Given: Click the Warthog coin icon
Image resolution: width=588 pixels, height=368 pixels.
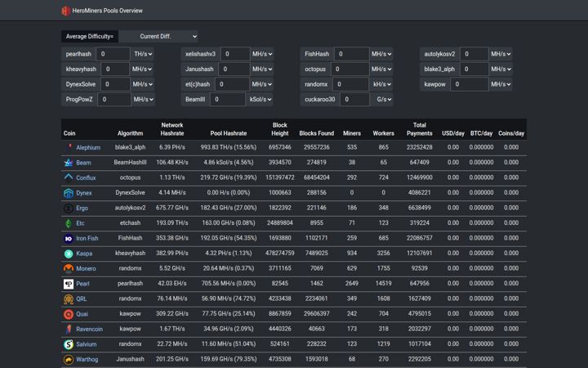Looking at the screenshot, I should [x=69, y=359].
